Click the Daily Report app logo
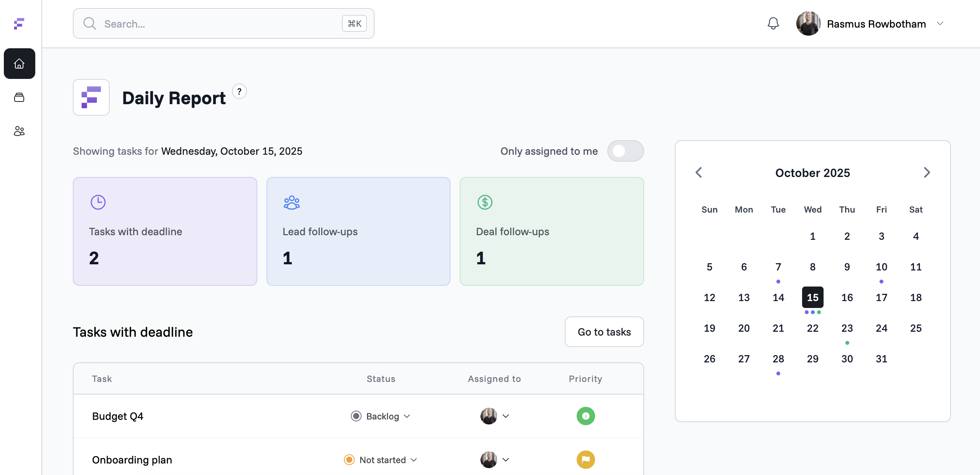This screenshot has width=980, height=475. point(91,97)
